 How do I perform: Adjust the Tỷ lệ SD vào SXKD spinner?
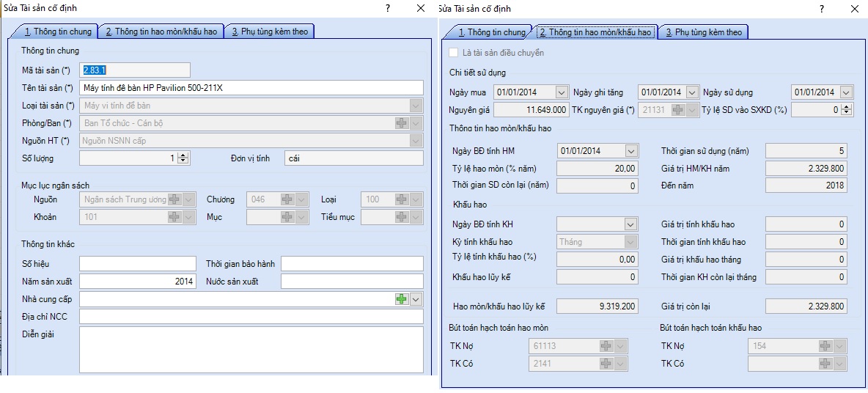point(847,110)
